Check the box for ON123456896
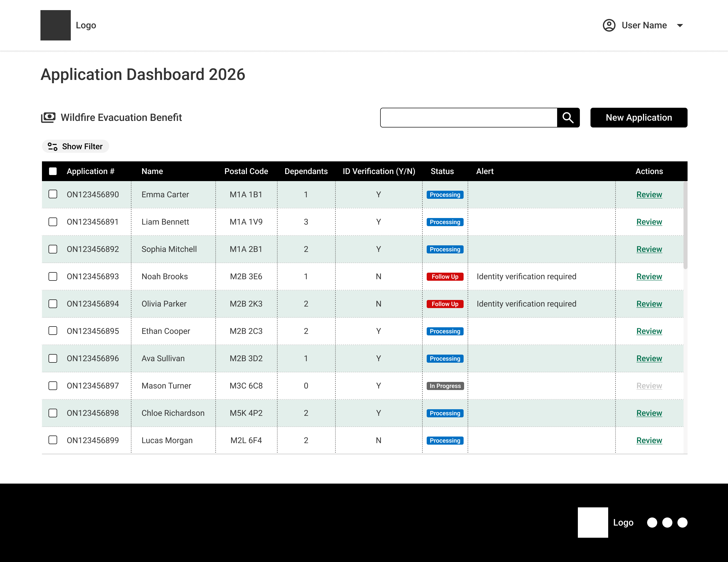Image resolution: width=728 pixels, height=562 pixels. click(x=53, y=358)
